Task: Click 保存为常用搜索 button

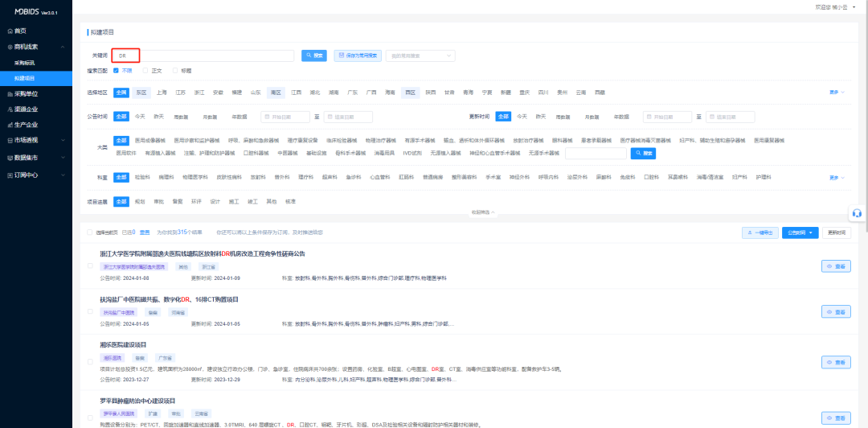Action: 358,56
